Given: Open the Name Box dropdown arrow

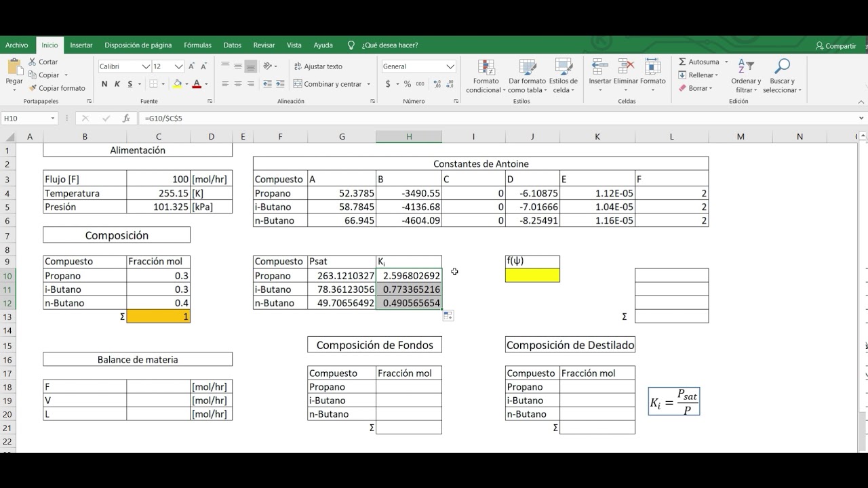Looking at the screenshot, I should 52,118.
